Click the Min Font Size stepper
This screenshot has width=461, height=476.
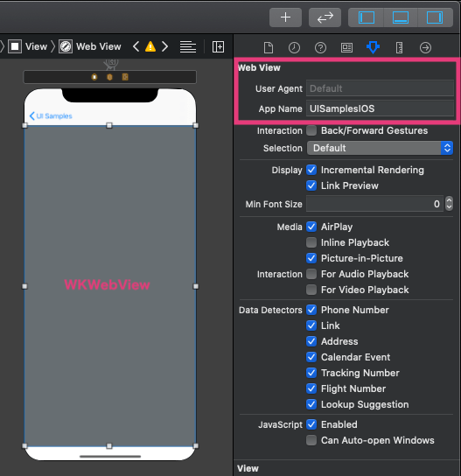point(449,204)
